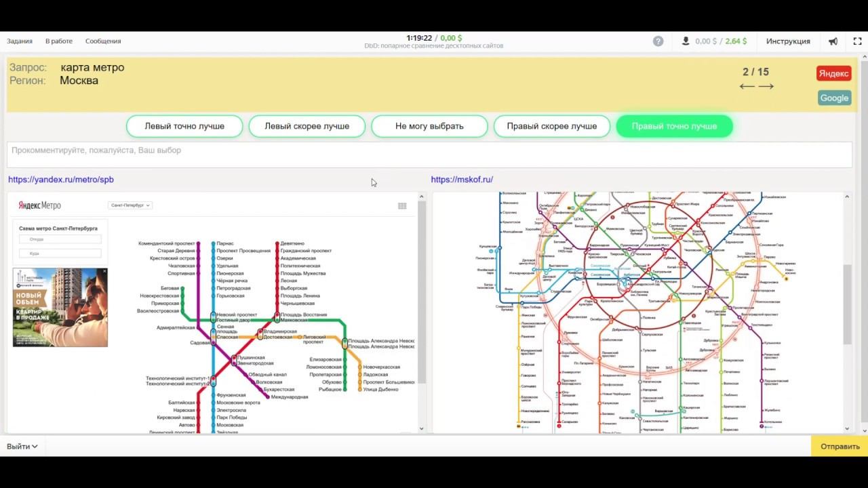
Task: Click the Откуда departure field
Action: coord(60,239)
